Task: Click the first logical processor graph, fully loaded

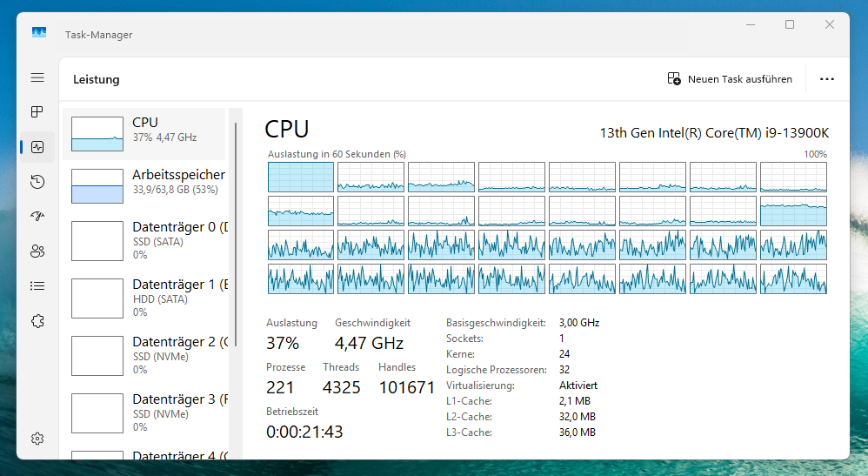Action: [x=301, y=177]
